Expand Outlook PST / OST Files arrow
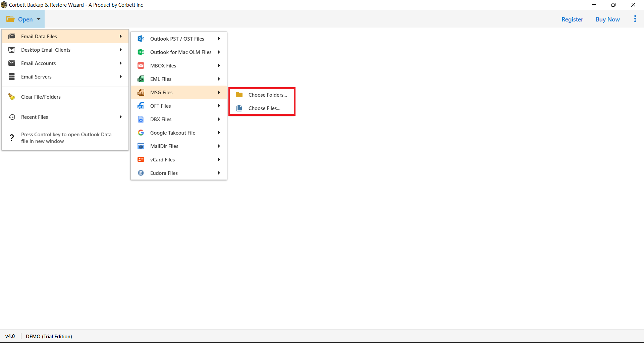The height and width of the screenshot is (343, 644). (219, 39)
